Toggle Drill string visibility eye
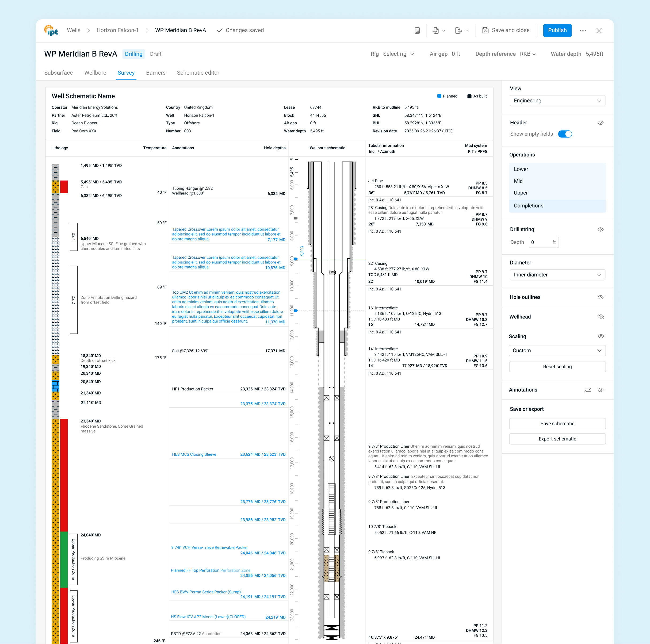Image resolution: width=650 pixels, height=644 pixels. (601, 229)
